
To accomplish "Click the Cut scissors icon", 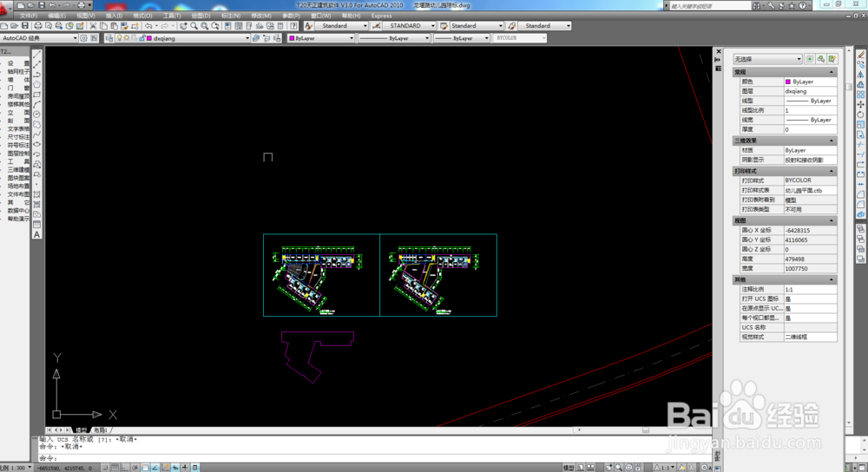I will pos(93,26).
